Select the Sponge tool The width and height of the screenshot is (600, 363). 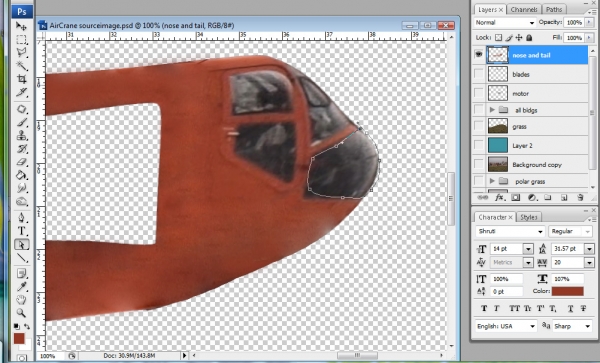point(21,201)
